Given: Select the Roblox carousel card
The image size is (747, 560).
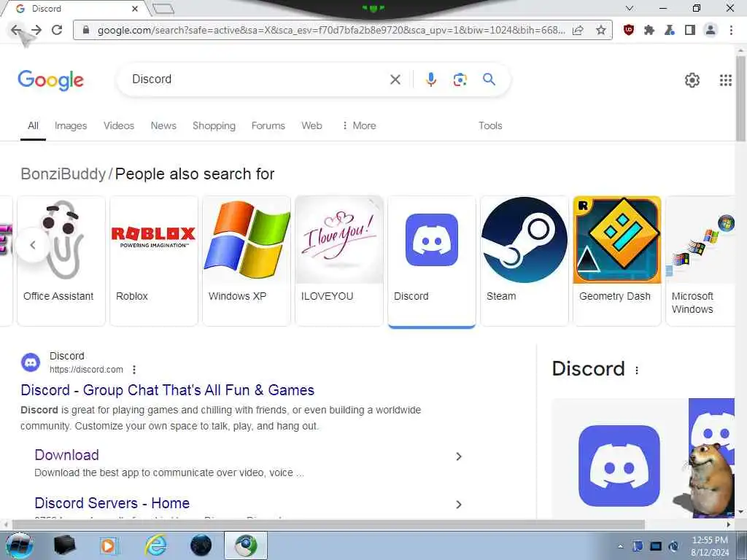Looking at the screenshot, I should click(x=154, y=260).
